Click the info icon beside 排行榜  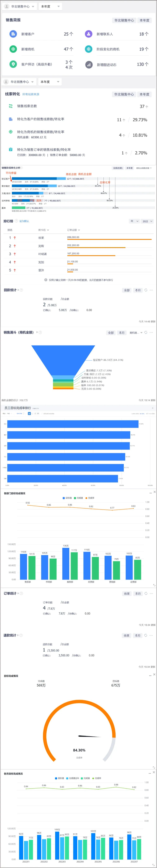pyautogui.click(x=16, y=221)
